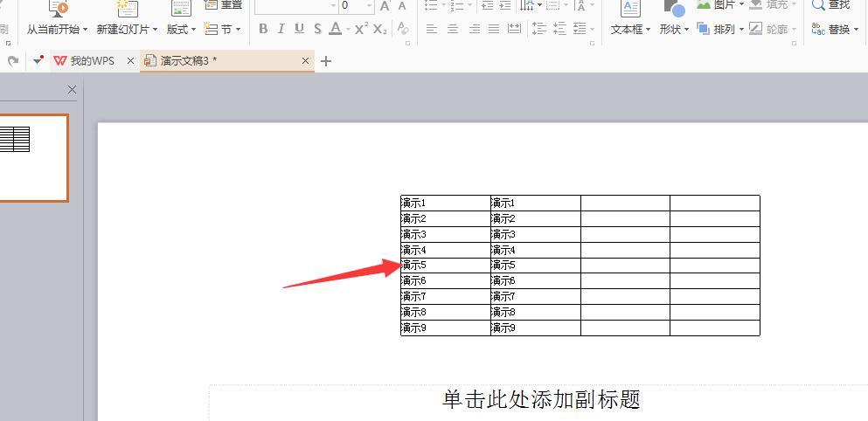Toggle subscript X₂ formatting

pyautogui.click(x=379, y=29)
